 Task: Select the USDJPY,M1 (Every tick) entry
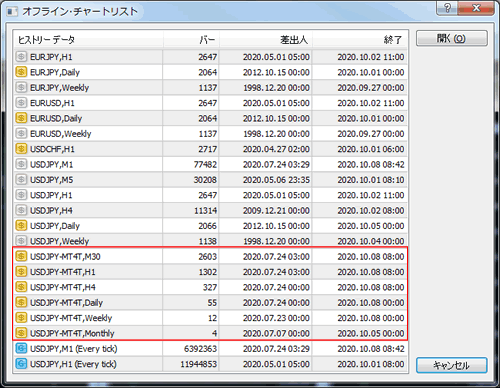[74, 349]
